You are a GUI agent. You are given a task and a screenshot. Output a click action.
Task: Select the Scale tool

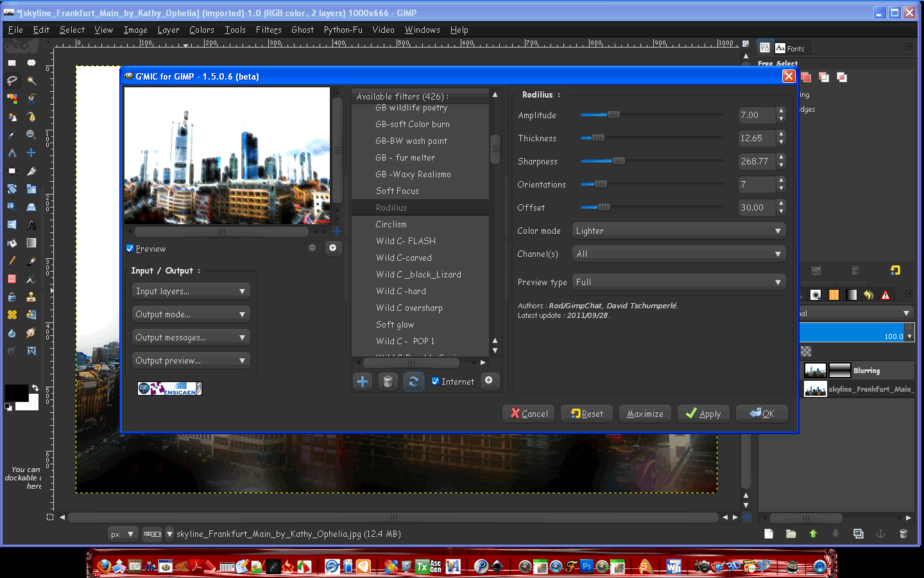coord(31,189)
